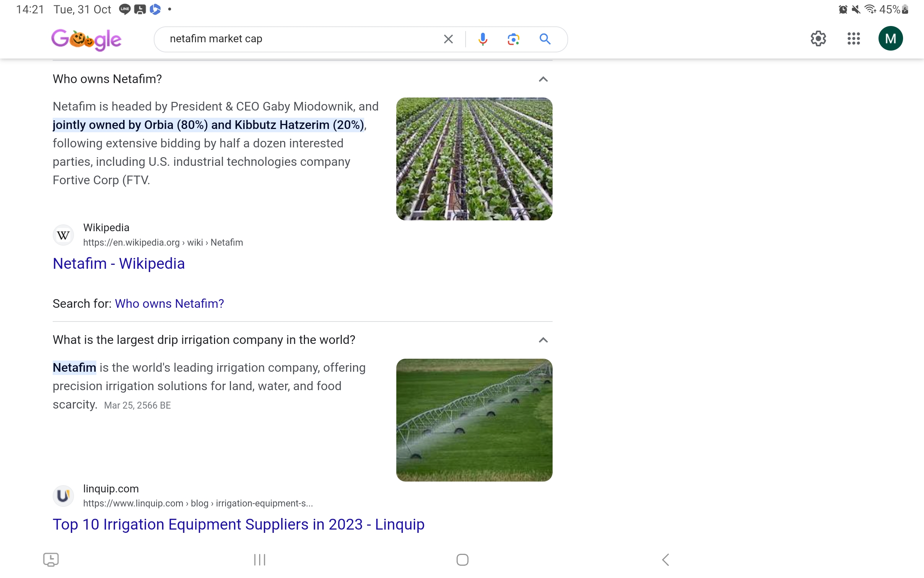Click the highlighted Netafim answer word
The image size is (924, 578).
point(74,367)
